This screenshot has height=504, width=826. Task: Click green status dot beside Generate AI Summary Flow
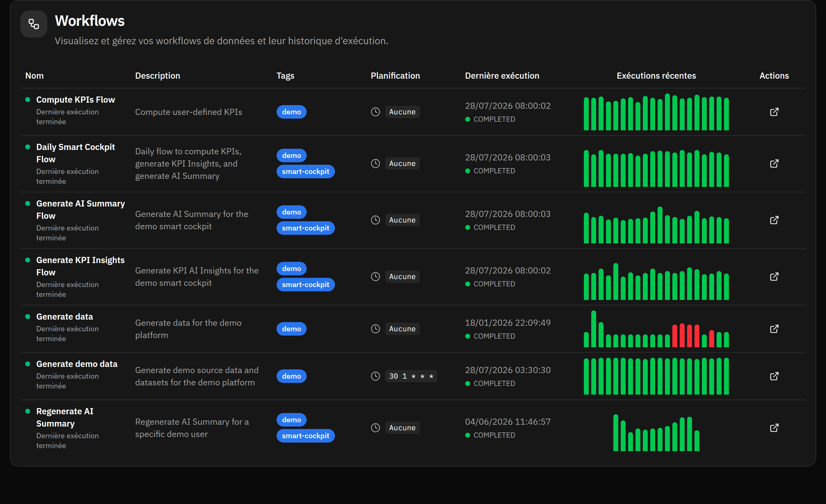click(x=28, y=203)
